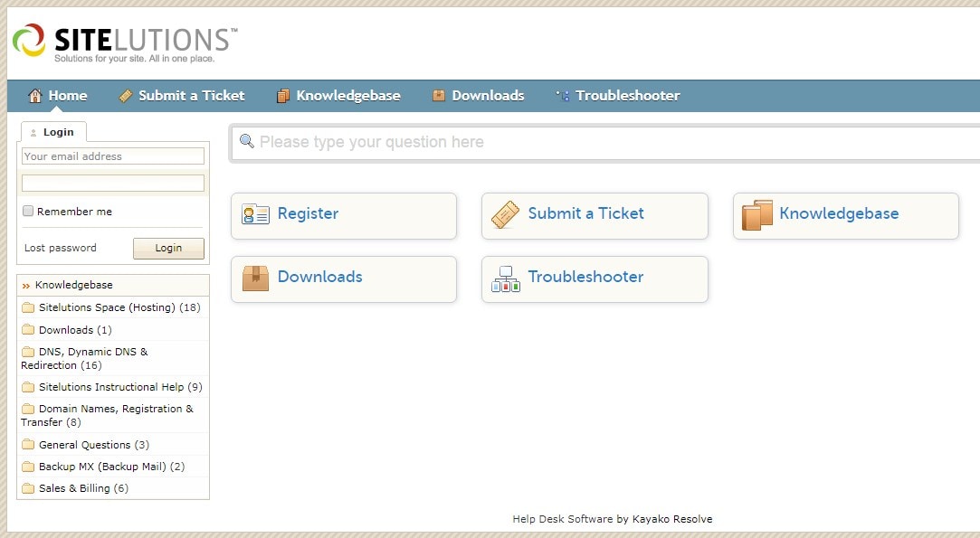Viewport: 980px width, 538px height.
Task: Click the network diagram icon on the Troubleshooter card
Action: click(506, 279)
